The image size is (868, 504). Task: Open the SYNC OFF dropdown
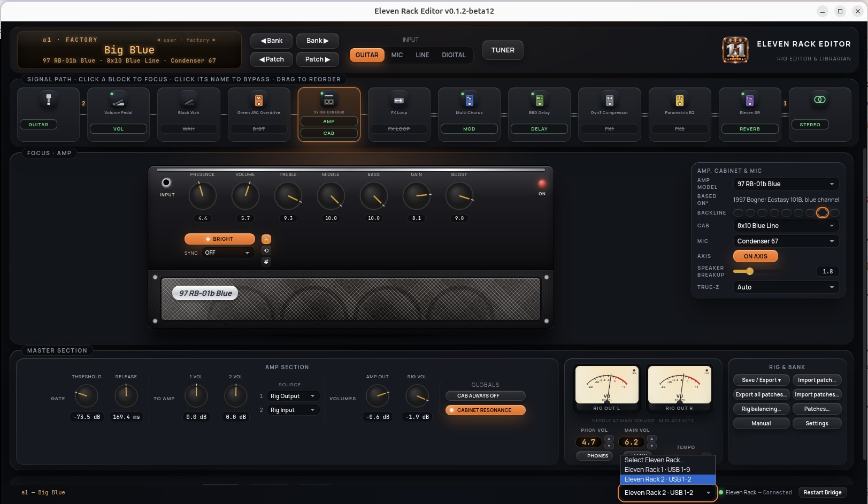(x=228, y=253)
